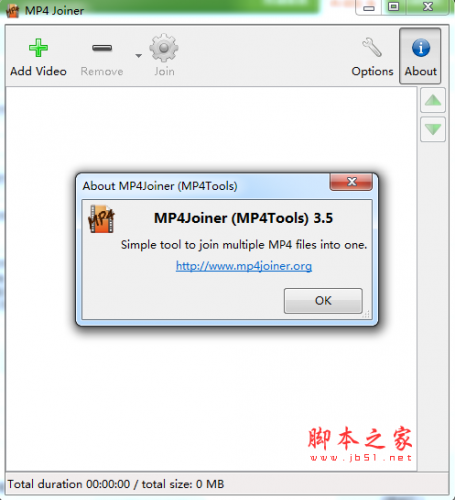Image resolution: width=455 pixels, height=500 pixels.
Task: Click the About MP4Joiner dialog title bar
Action: point(203,186)
